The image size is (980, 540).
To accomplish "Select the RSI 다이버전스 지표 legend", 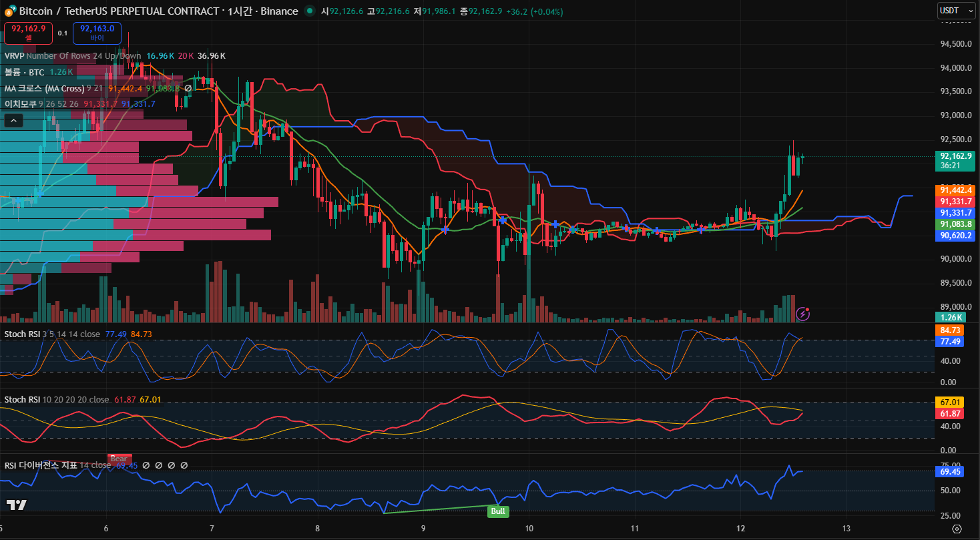I will pyautogui.click(x=41, y=465).
